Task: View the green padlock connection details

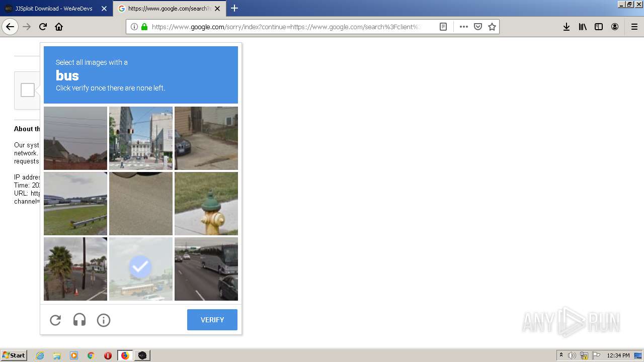Action: 144,27
